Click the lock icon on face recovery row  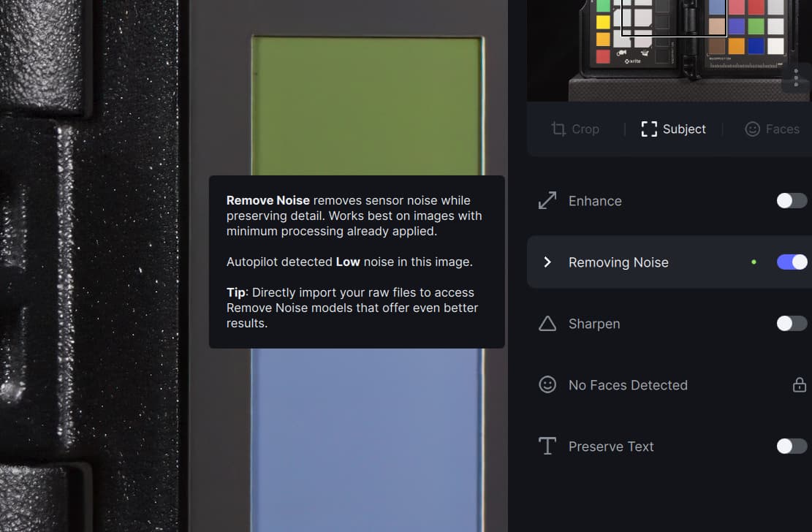800,385
